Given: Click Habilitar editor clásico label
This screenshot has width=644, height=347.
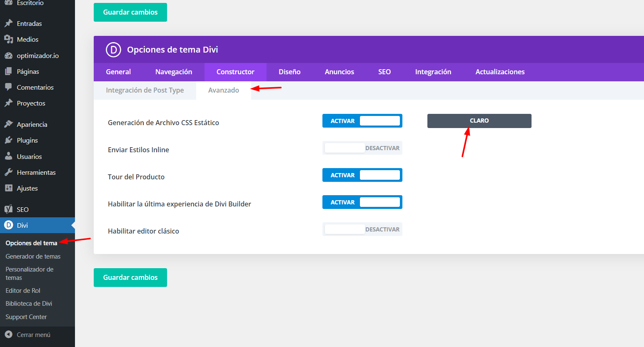Looking at the screenshot, I should 143,231.
